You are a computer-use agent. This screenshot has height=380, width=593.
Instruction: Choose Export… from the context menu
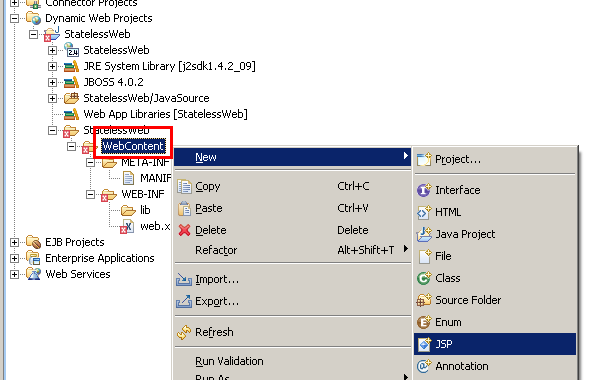(x=292, y=301)
